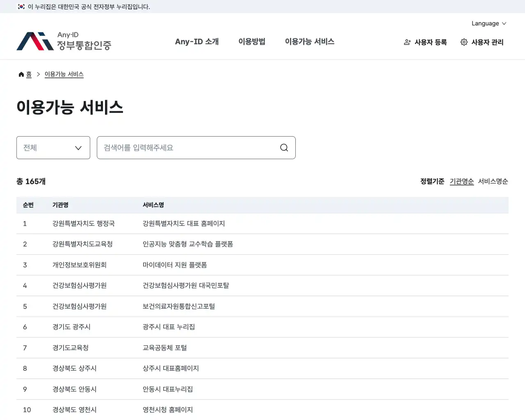Select 보건의료자원통합신고포털 service
Viewport: 525px width, 420px height.
tap(179, 306)
